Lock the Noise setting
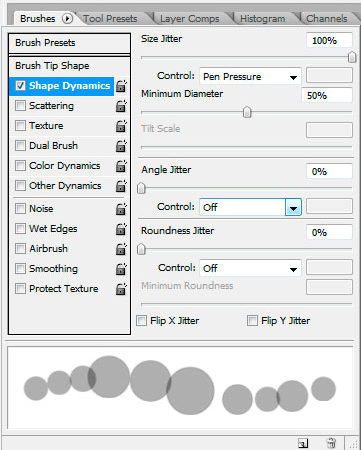 [x=121, y=209]
